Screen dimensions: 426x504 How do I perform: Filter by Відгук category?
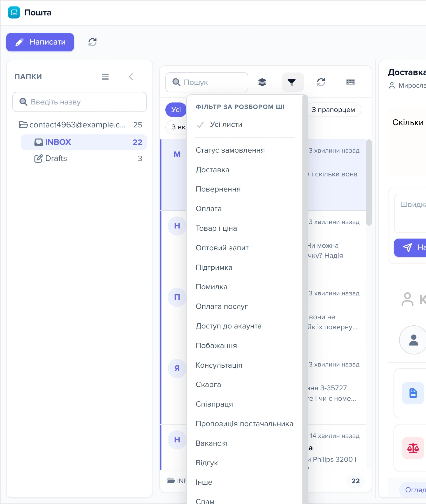tap(244, 463)
